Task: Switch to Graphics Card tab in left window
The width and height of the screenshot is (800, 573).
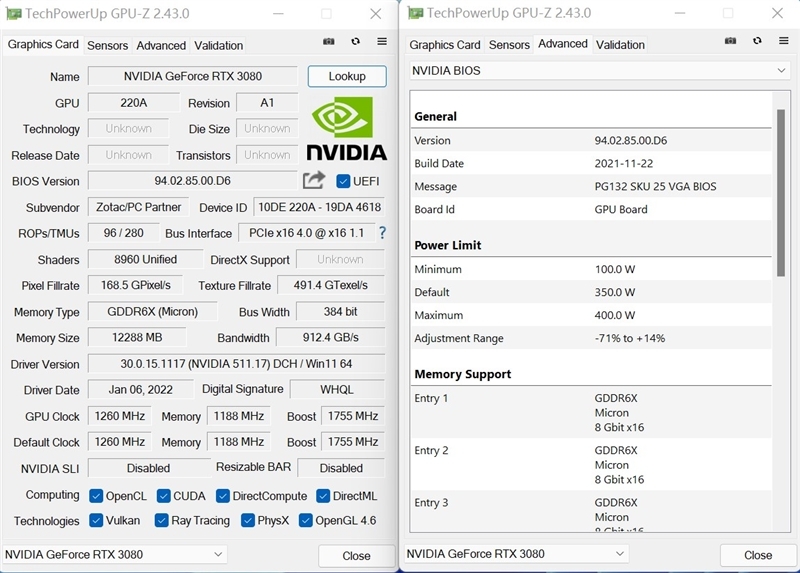Action: [43, 44]
